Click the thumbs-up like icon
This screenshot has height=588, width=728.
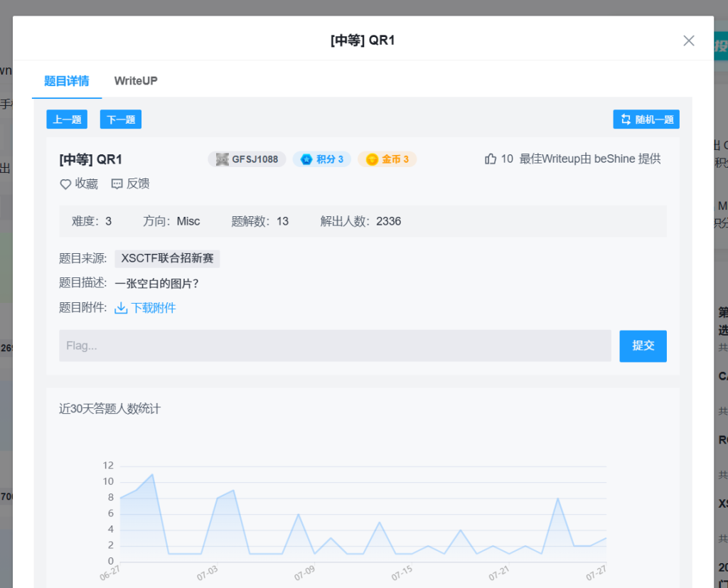click(x=491, y=159)
